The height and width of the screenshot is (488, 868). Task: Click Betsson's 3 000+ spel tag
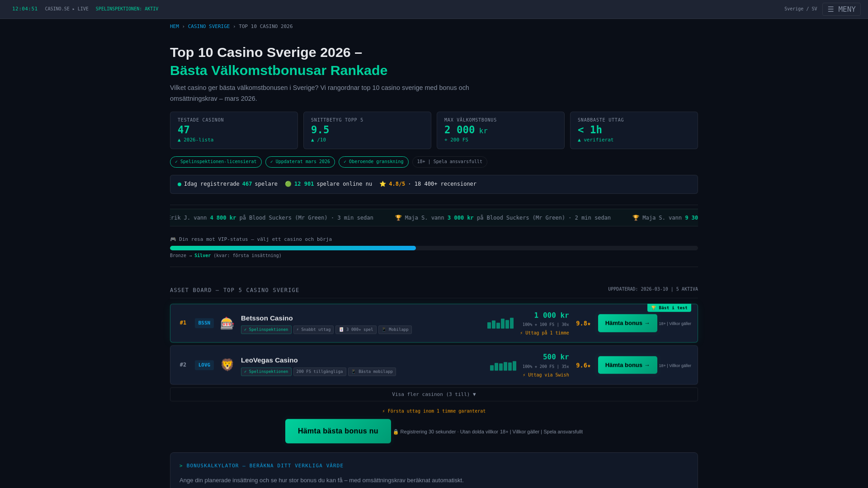pos(356,330)
